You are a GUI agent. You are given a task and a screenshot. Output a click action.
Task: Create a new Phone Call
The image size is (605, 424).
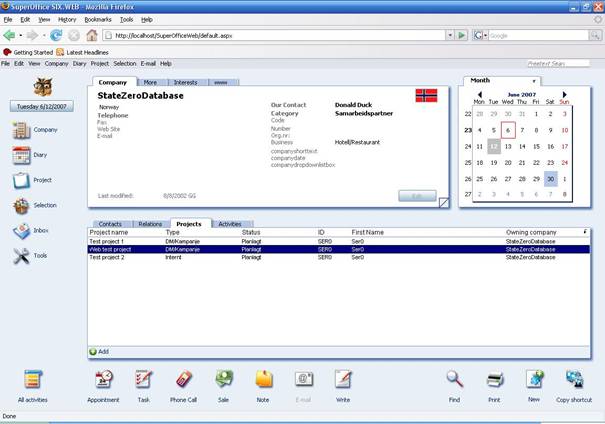click(184, 379)
